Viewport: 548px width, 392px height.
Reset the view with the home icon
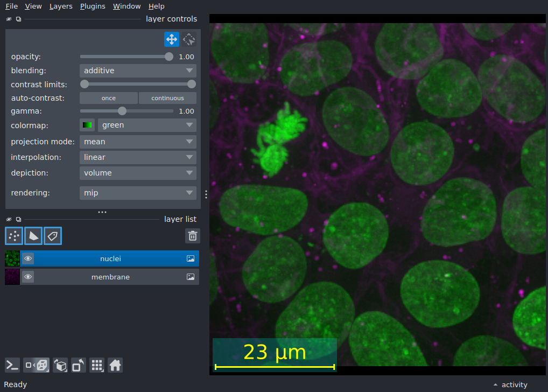point(115,366)
